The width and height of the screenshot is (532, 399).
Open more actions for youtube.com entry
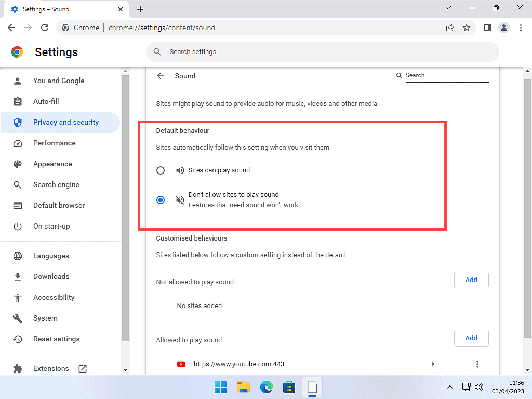click(477, 364)
